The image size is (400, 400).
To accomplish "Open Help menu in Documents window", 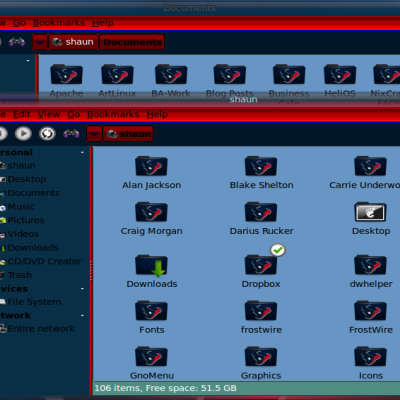I will 103,23.
